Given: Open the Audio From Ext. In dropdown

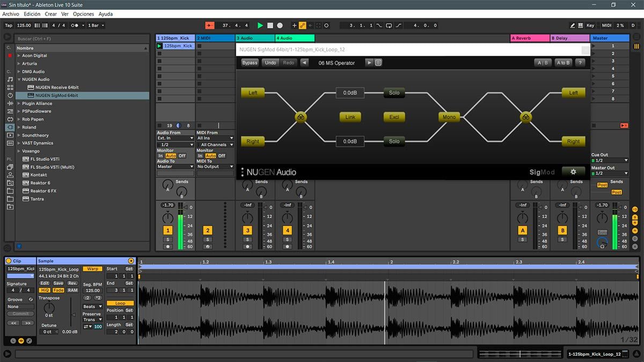Looking at the screenshot, I should tap(175, 138).
